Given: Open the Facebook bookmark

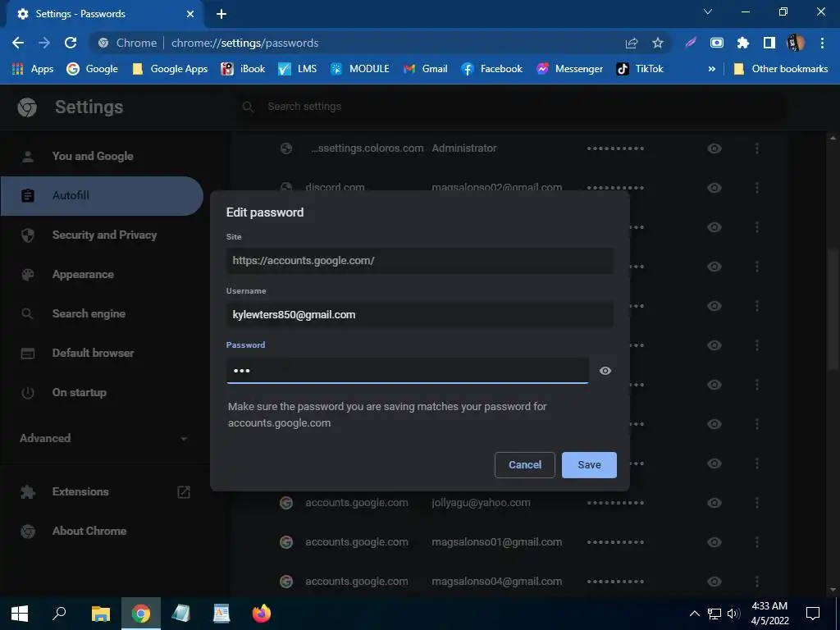Looking at the screenshot, I should 491,69.
